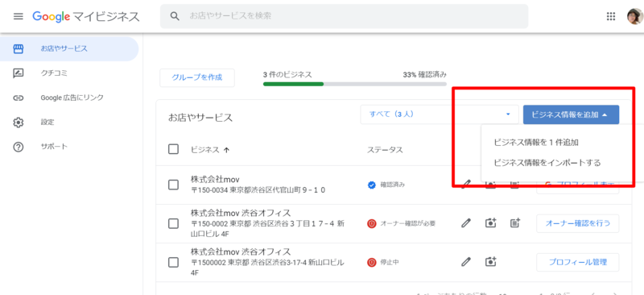Collapse the ビジネス情報を追加 dropdown button
The height and width of the screenshot is (295, 644).
(x=571, y=114)
